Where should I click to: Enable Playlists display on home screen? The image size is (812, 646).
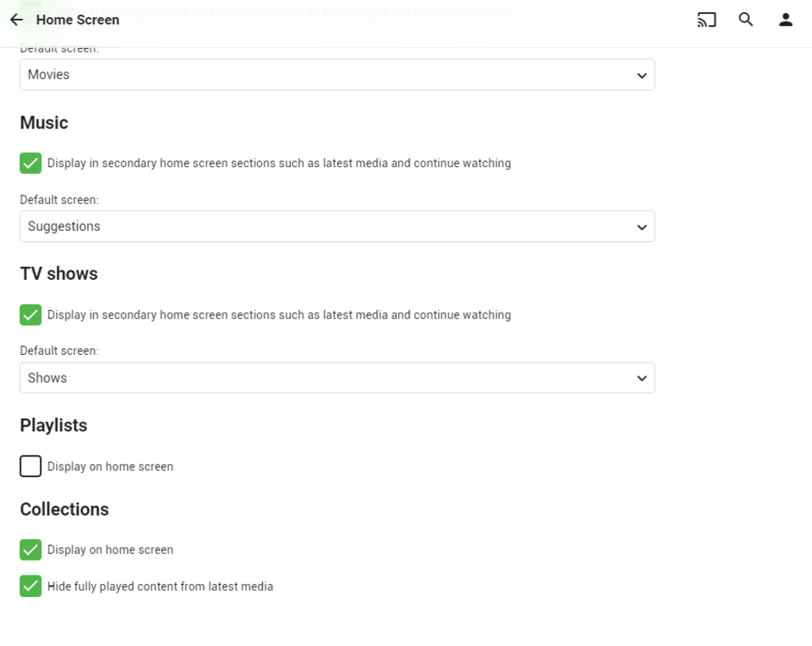[30, 466]
